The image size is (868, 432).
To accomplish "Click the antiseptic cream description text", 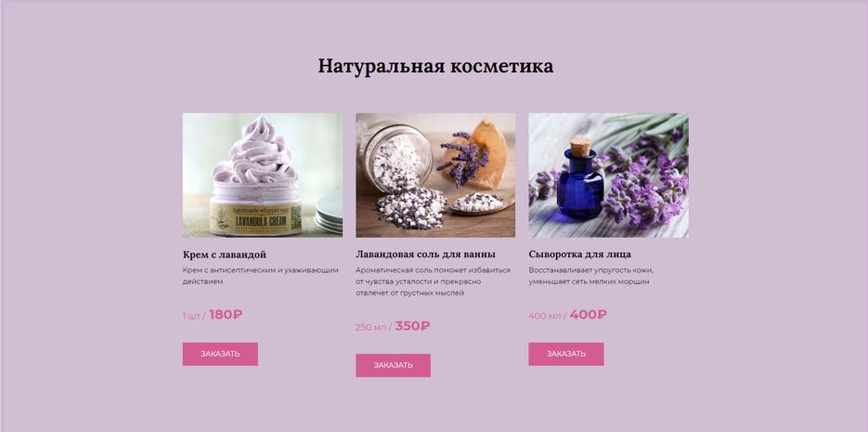I will tap(260, 276).
